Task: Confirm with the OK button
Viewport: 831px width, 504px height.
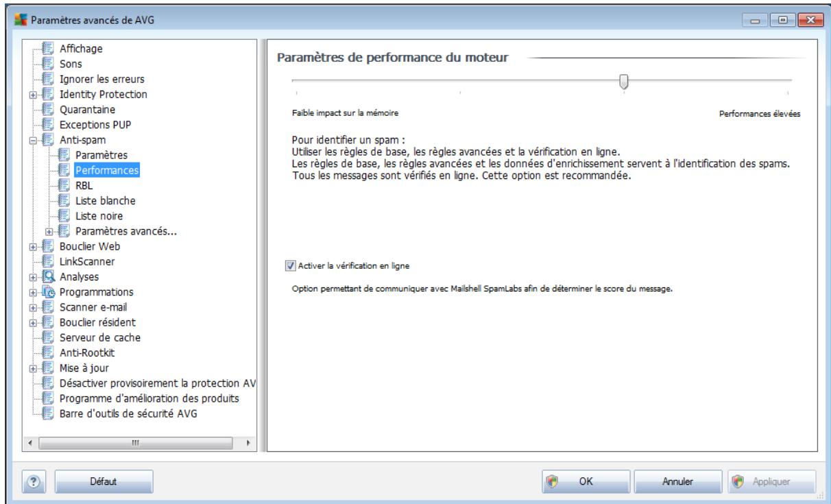Action: 586,482
